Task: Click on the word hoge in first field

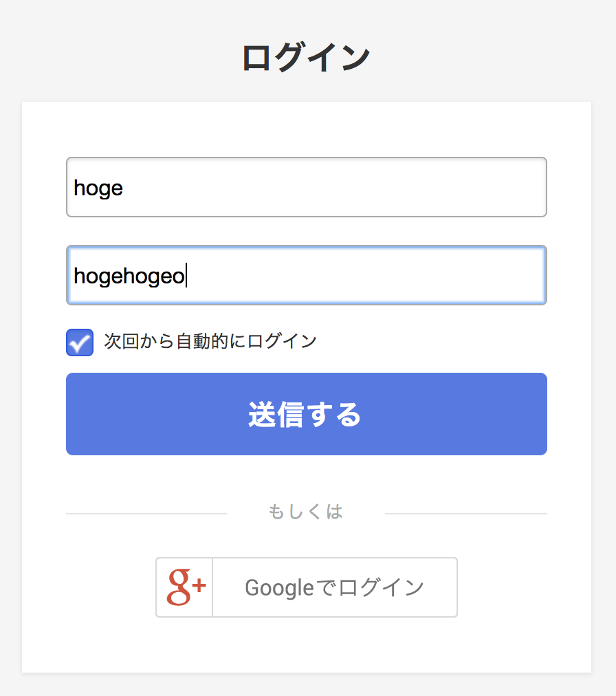Action: point(98,188)
